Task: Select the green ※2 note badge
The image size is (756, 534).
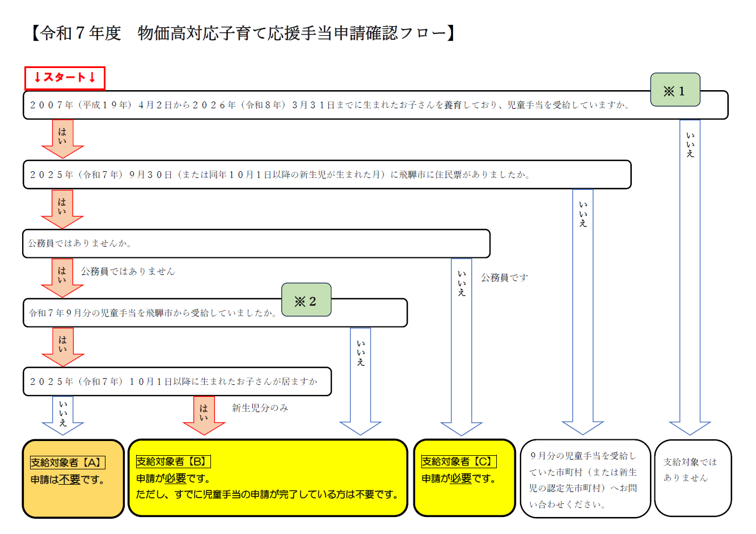Action: coord(306,300)
